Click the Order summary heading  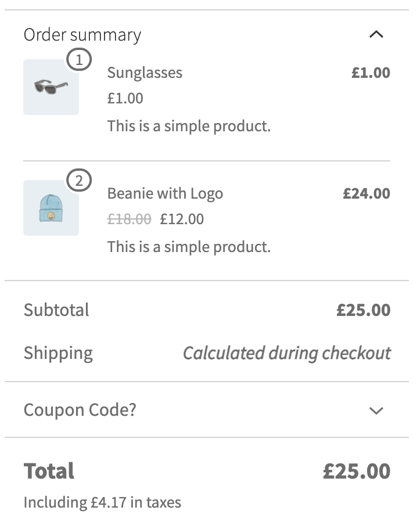point(82,35)
